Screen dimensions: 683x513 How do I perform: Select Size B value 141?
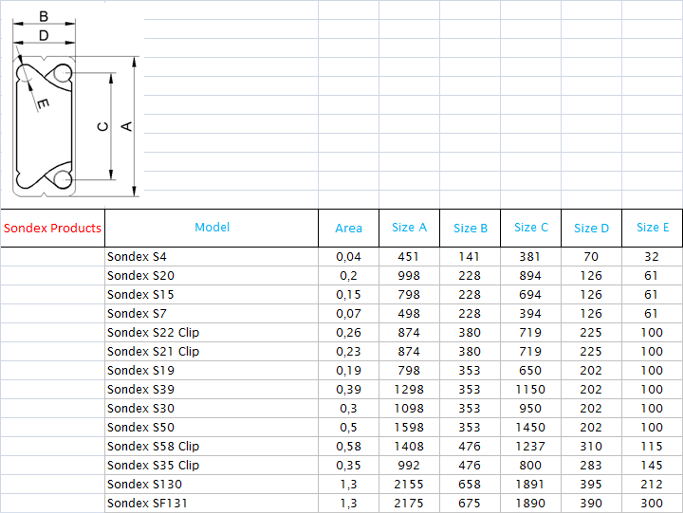(470, 257)
